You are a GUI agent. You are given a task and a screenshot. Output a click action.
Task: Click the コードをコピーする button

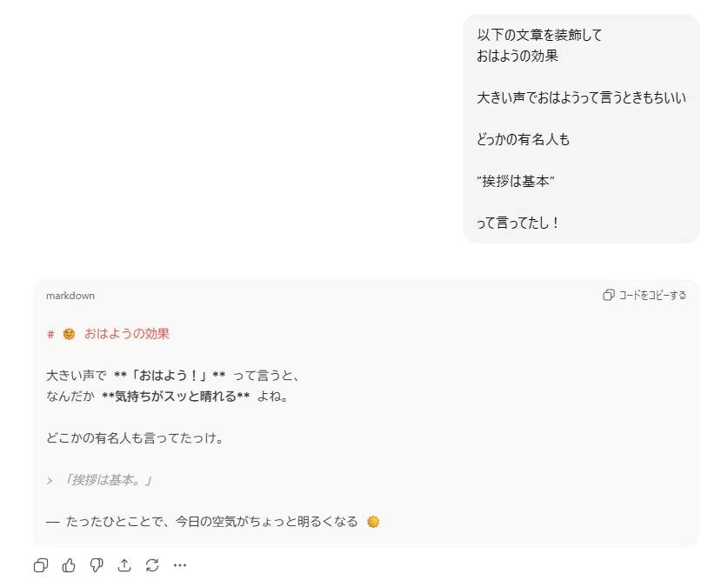coord(645,295)
